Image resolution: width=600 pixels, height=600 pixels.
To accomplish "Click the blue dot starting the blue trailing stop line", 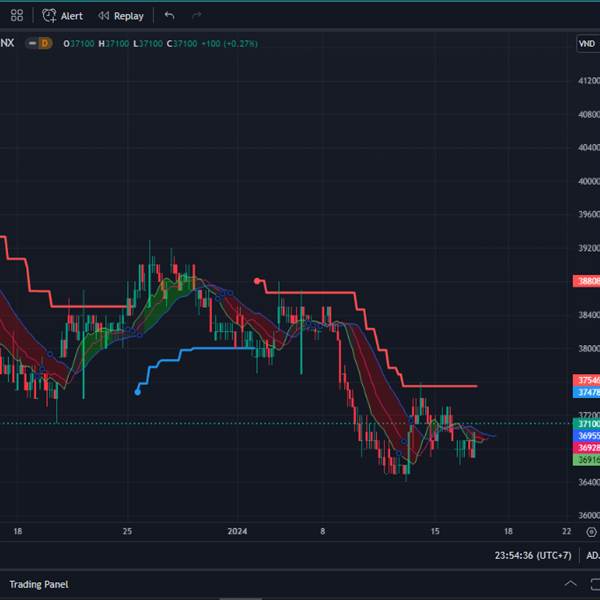I will click(138, 392).
